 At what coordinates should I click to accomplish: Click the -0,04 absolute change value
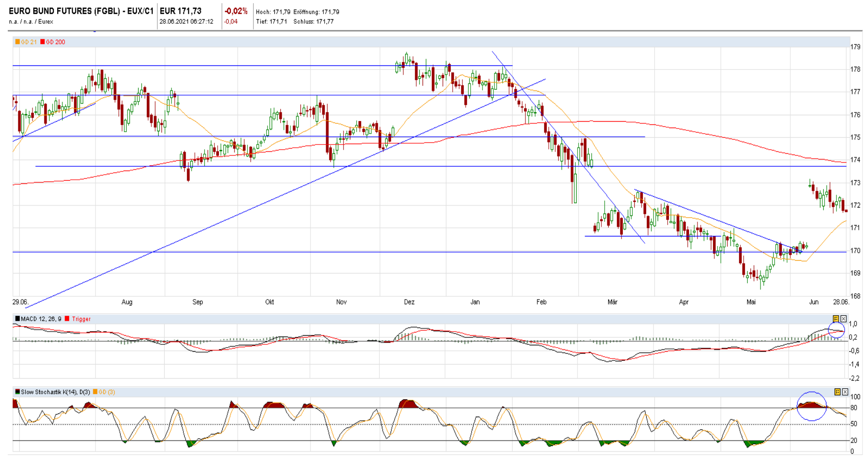coord(231,21)
